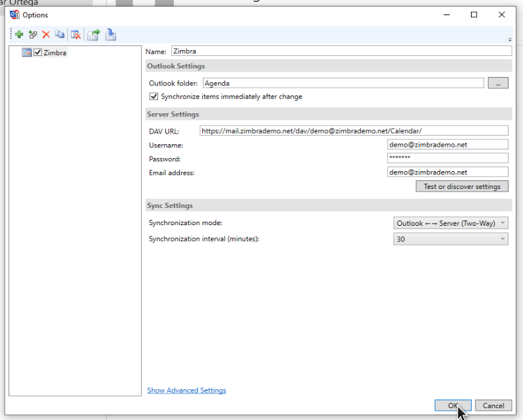Image resolution: width=523 pixels, height=420 pixels.
Task: Click the Username field
Action: (448, 144)
